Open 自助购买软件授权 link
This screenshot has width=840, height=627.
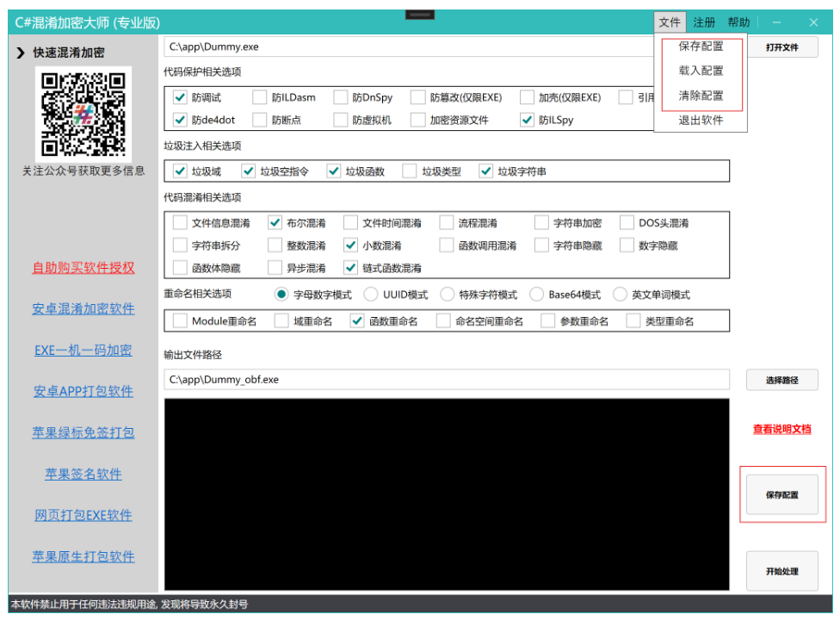pyautogui.click(x=83, y=267)
